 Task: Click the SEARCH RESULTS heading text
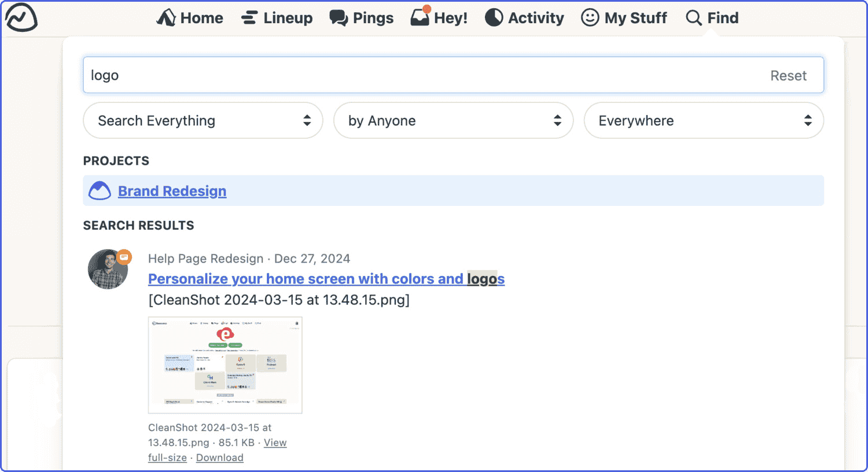139,226
